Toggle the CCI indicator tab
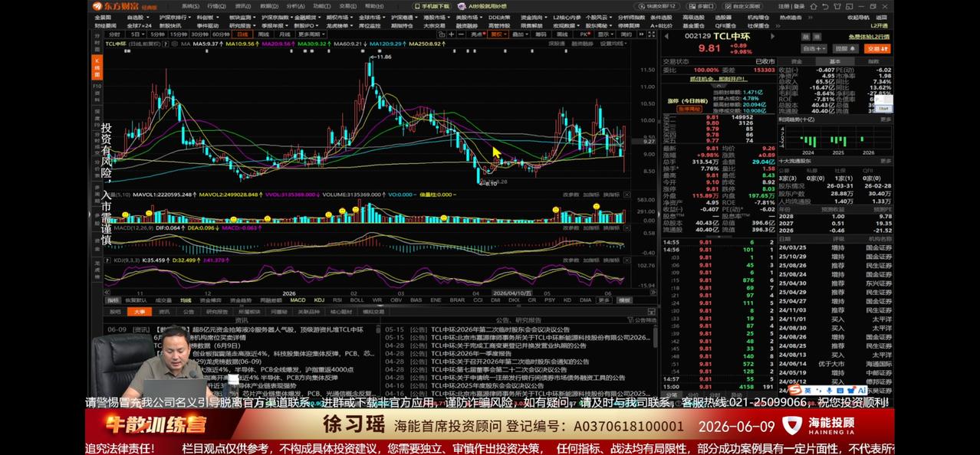The image size is (980, 455). pyautogui.click(x=478, y=300)
